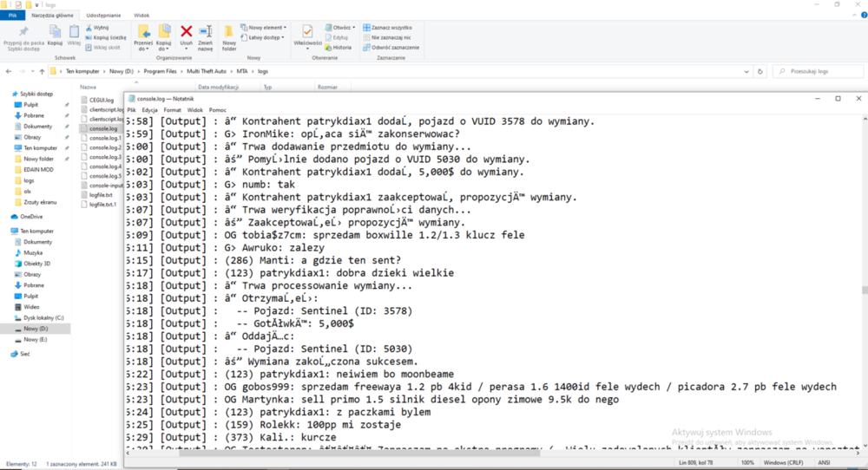Switch to the Widok ribbon tab in Explorer
The height and width of the screenshot is (470, 868).
point(141,16)
